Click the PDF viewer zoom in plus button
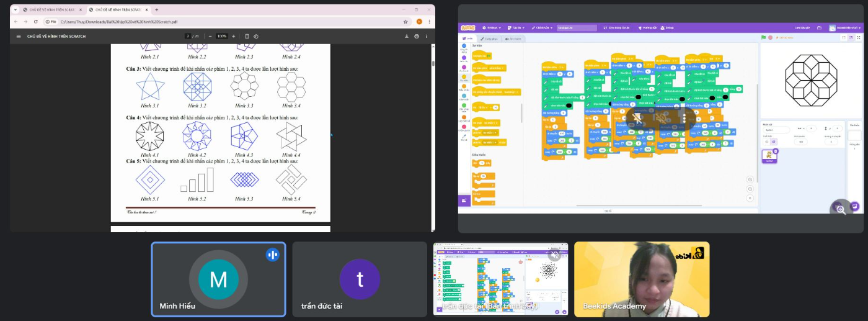The image size is (868, 321). 234,36
